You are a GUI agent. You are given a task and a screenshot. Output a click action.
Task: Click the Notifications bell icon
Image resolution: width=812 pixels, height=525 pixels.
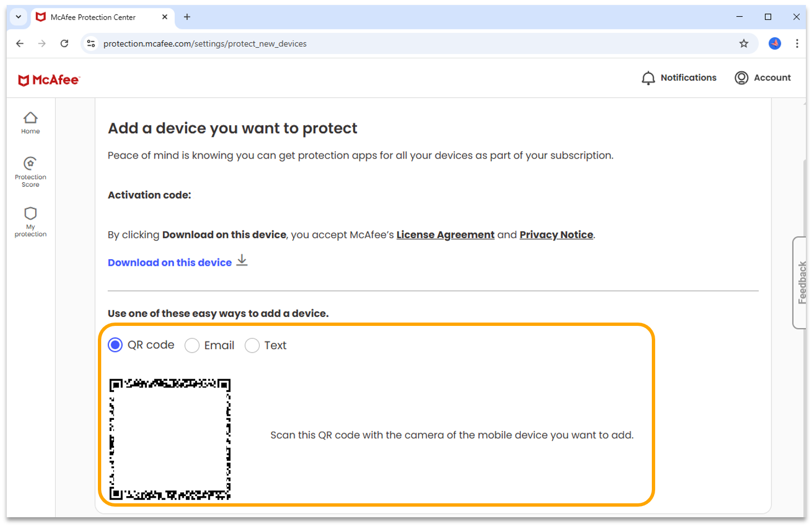(x=648, y=78)
